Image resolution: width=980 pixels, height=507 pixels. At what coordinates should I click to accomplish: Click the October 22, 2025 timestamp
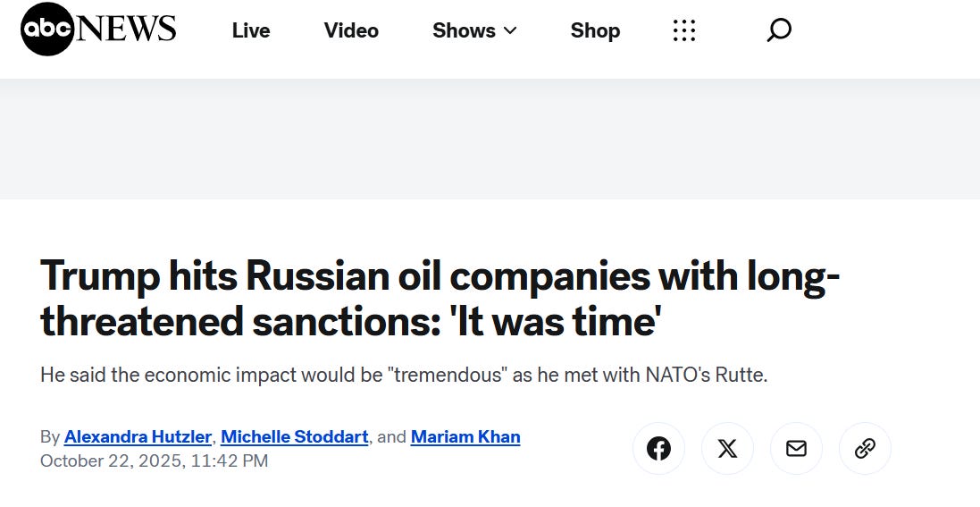pyautogui.click(x=154, y=461)
